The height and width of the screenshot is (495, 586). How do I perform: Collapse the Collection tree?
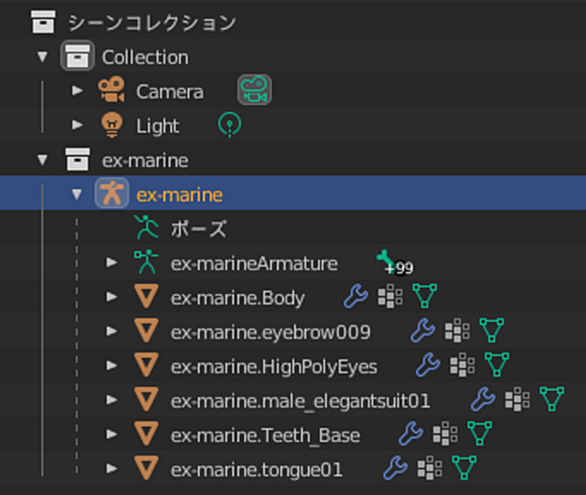[x=42, y=57]
